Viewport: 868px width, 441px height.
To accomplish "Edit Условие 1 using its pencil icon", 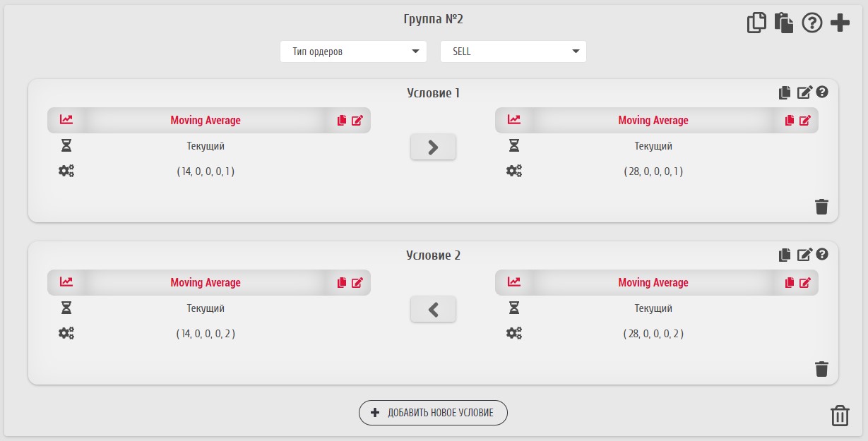I will (x=805, y=92).
